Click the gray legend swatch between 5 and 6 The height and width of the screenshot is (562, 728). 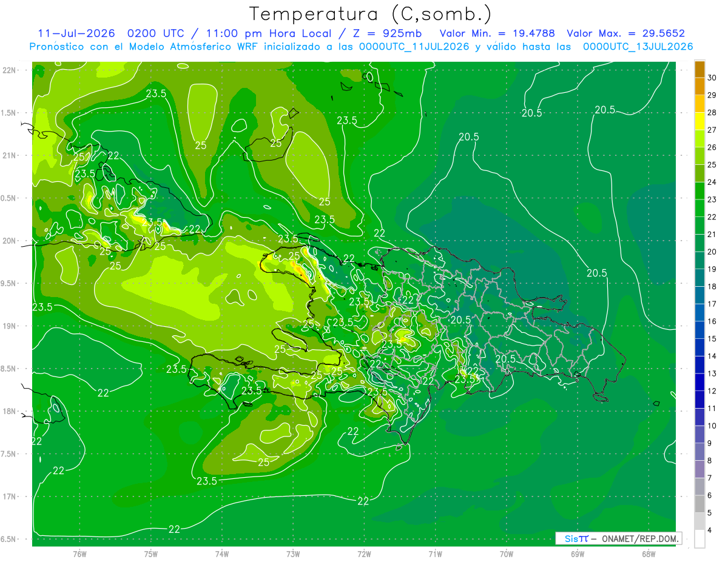pyautogui.click(x=699, y=504)
